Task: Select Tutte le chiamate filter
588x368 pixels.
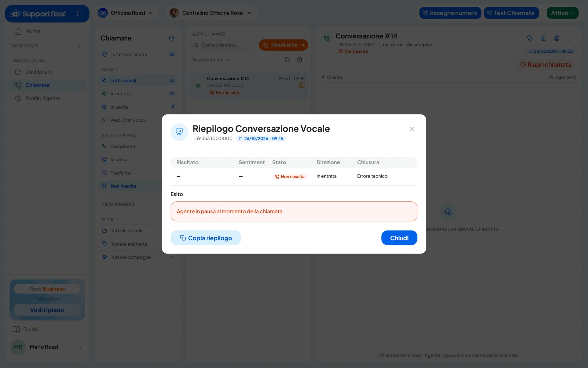Action: (x=138, y=54)
